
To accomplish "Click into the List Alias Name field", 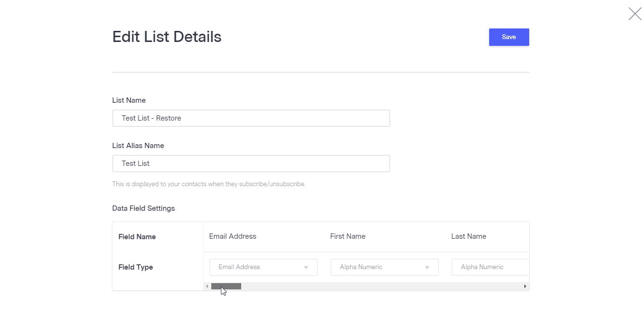I will tap(251, 164).
